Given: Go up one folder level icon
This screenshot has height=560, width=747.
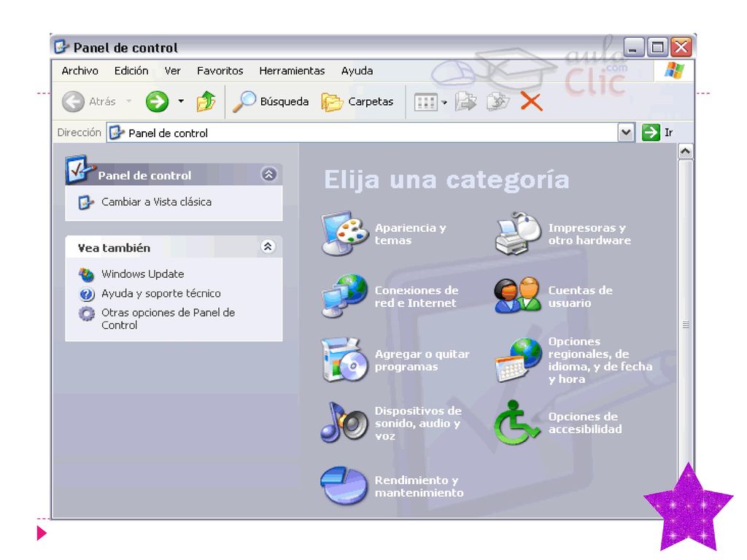Looking at the screenshot, I should click(206, 101).
